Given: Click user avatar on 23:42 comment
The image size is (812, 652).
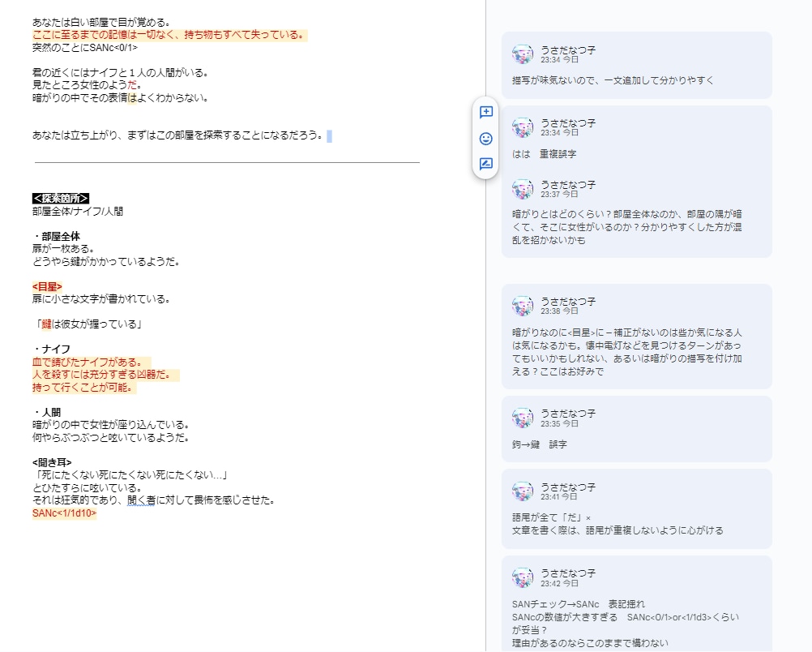Looking at the screenshot, I should coord(523,577).
